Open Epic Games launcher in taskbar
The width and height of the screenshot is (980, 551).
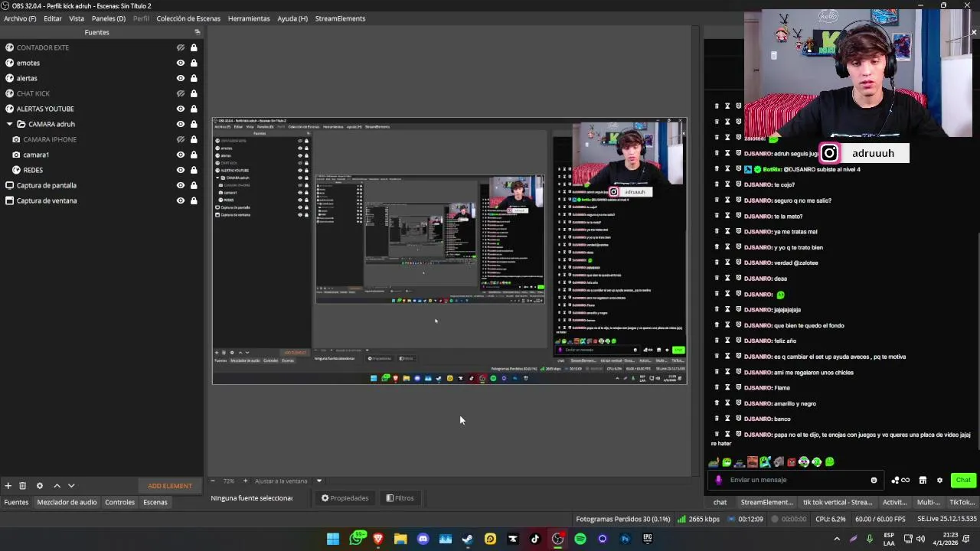coord(648,539)
